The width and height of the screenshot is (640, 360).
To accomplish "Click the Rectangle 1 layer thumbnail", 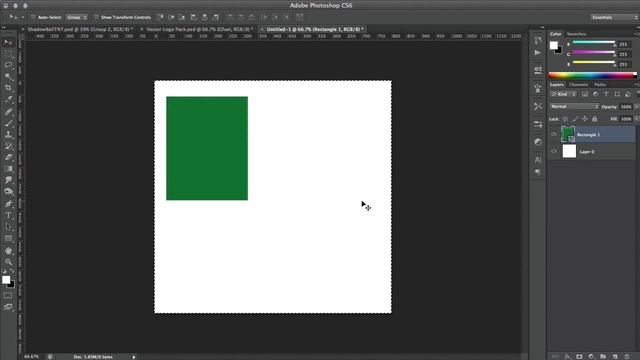I will [568, 134].
